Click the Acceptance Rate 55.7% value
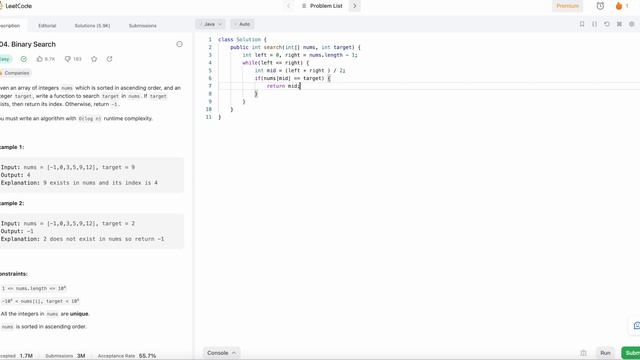640x360 pixels. tap(147, 356)
